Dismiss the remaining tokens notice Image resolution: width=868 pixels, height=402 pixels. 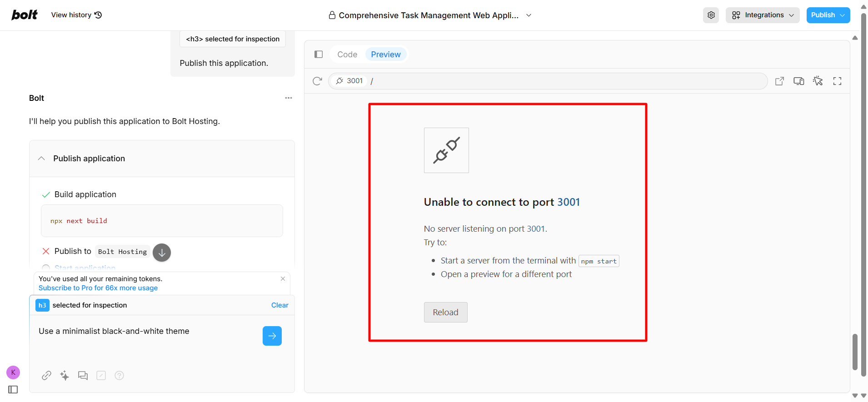tap(283, 279)
